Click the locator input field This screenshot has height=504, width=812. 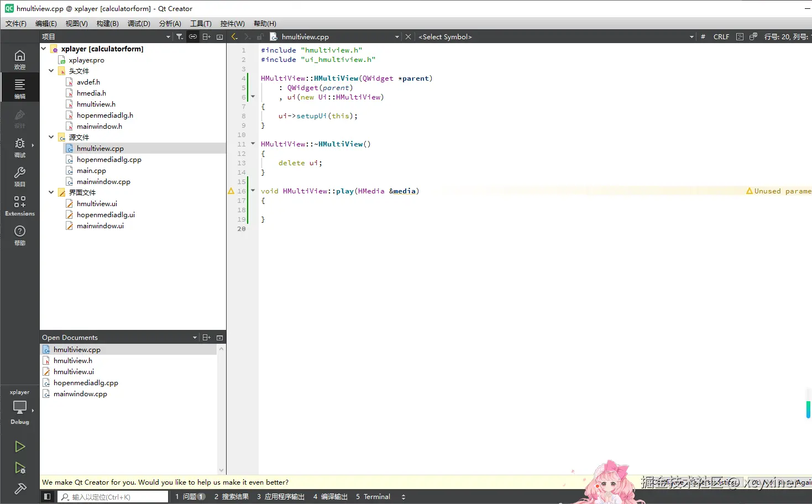pos(113,497)
